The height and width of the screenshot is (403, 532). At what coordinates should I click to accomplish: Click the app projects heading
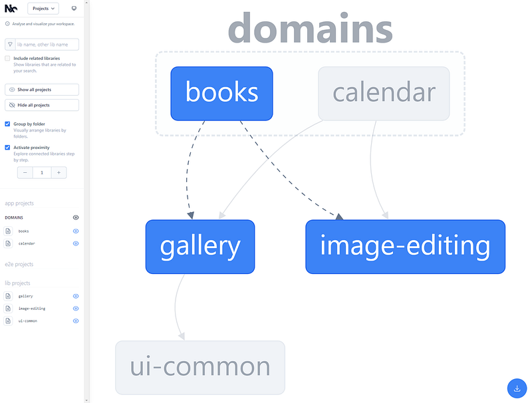19,203
